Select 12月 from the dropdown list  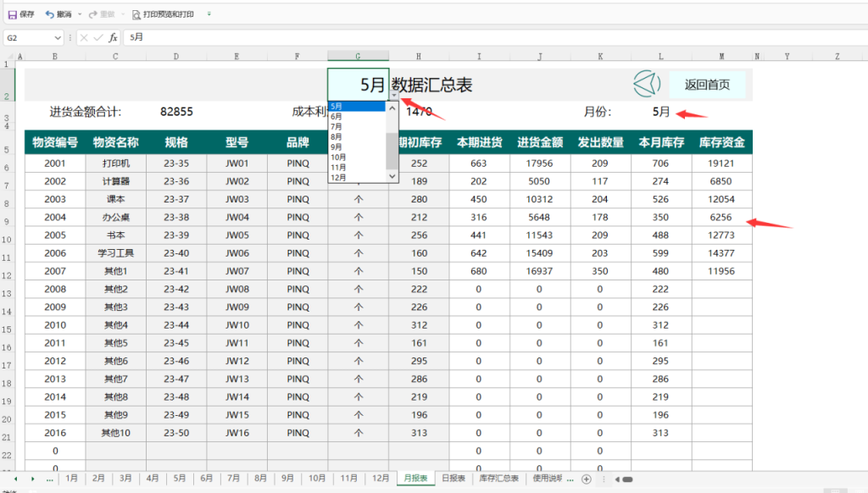click(x=357, y=178)
